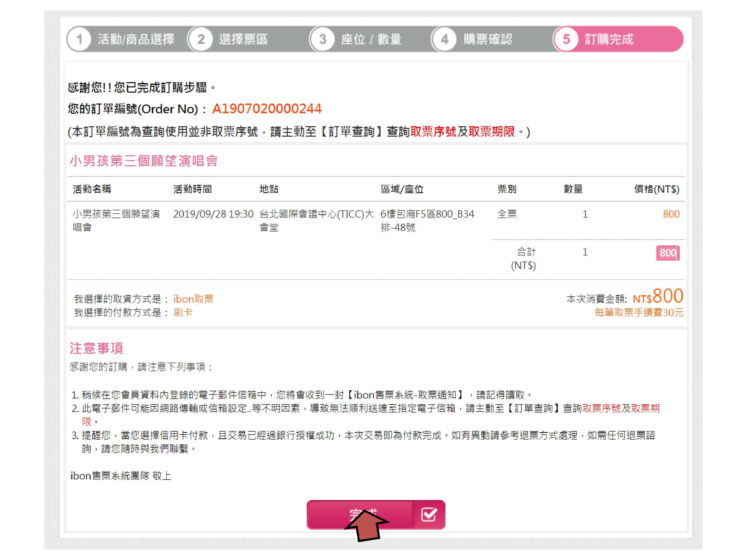Click step 2 number circle icon
The height and width of the screenshot is (560, 747).
pyautogui.click(x=201, y=39)
